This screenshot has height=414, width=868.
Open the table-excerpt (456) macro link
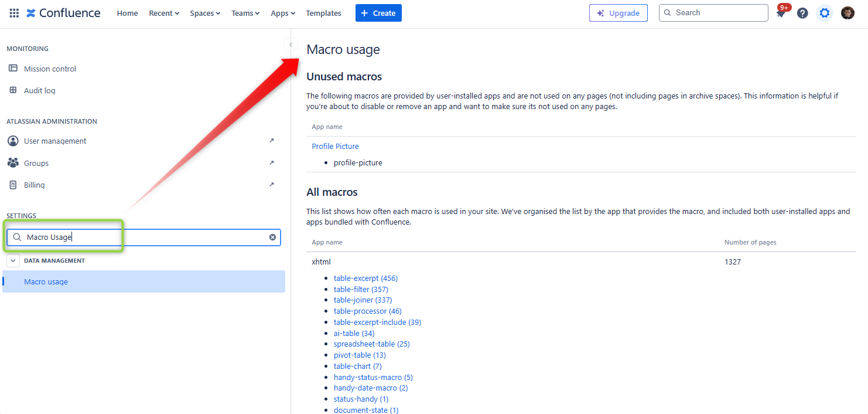coord(365,278)
